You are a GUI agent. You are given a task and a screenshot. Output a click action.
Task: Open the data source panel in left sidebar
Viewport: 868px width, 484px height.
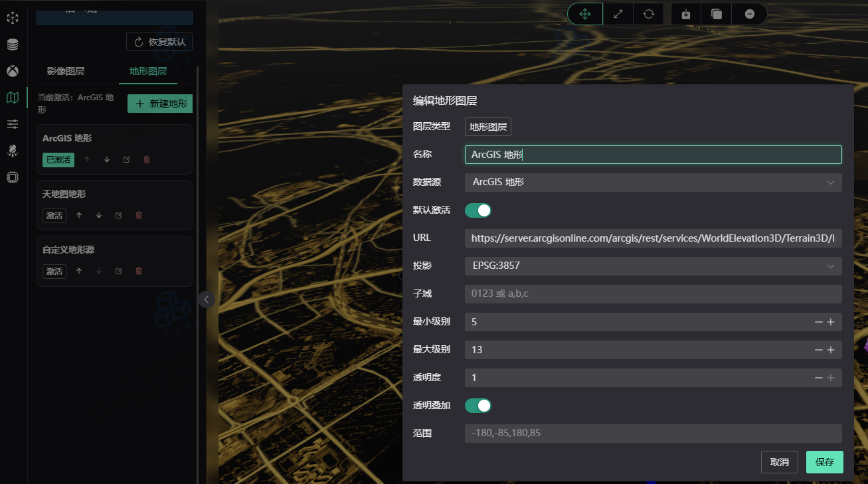coord(12,44)
